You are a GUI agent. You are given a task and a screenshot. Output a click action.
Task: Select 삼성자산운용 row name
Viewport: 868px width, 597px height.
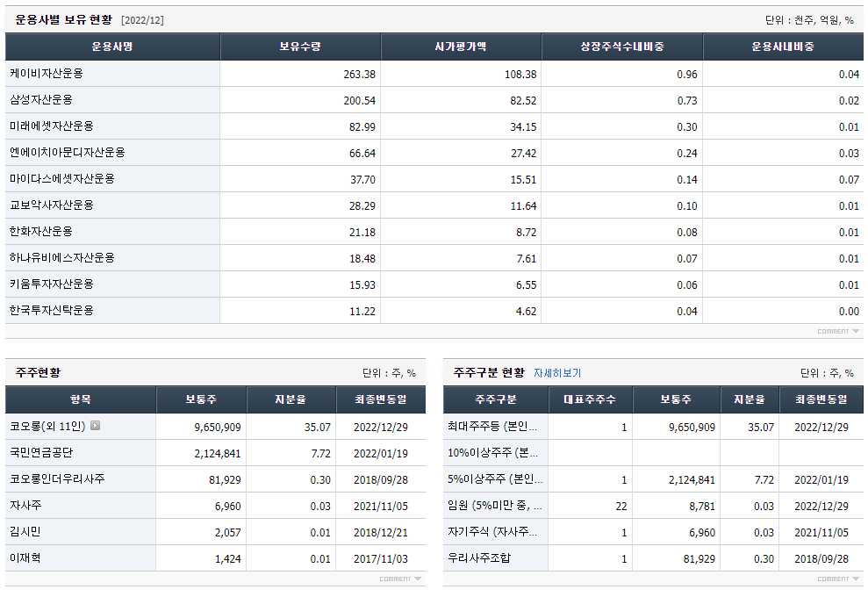point(41,100)
